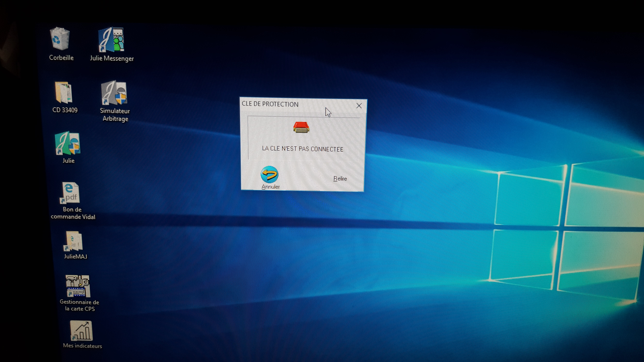
Task: Click the 'Julie Messenger' text label
Action: pyautogui.click(x=112, y=59)
